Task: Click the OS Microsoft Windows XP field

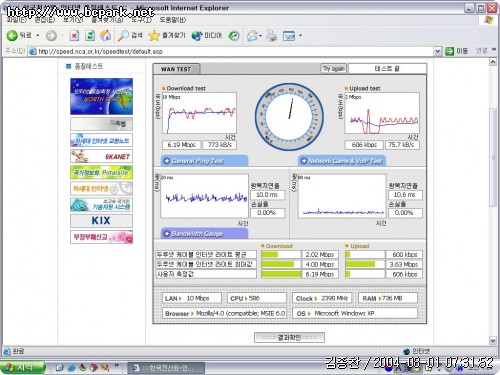Action: click(x=355, y=313)
